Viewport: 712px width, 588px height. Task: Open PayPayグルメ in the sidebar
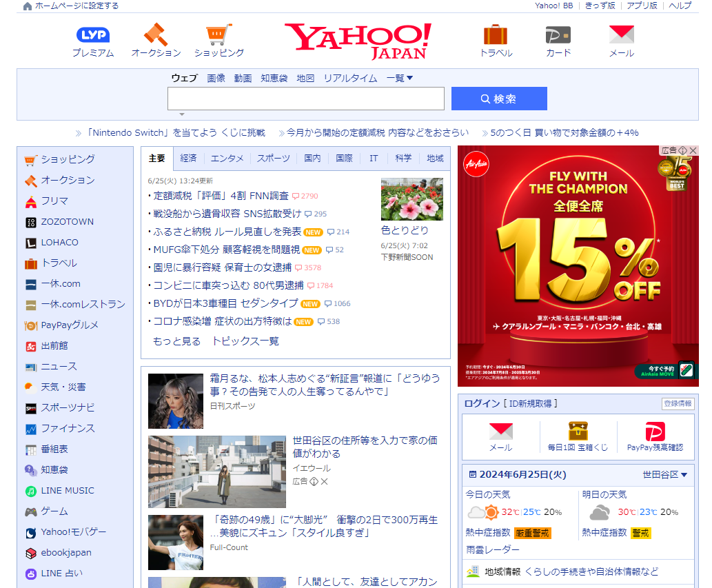tap(70, 325)
